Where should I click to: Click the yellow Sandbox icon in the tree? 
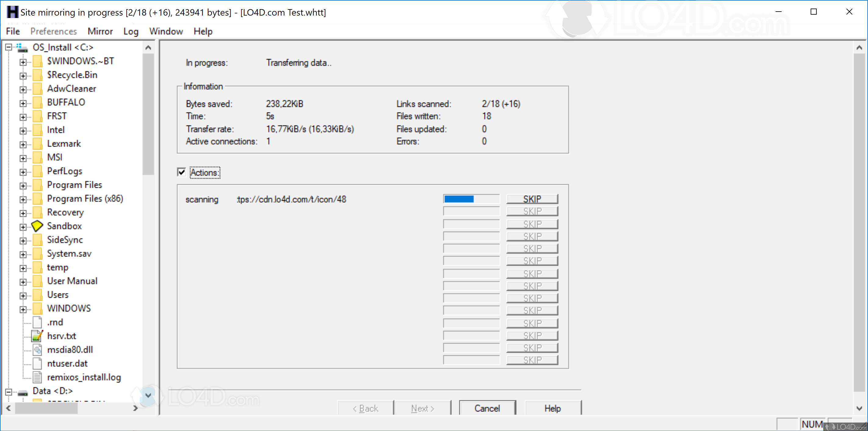[x=37, y=226]
